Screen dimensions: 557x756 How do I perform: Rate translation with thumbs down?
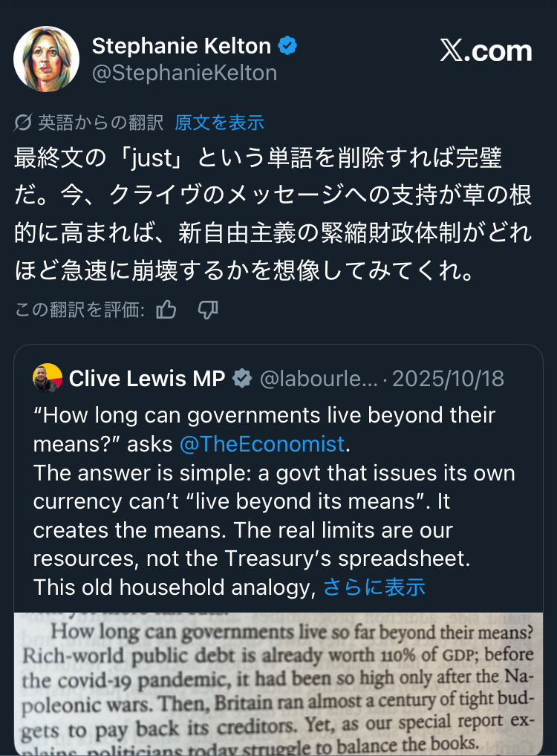coord(207,310)
